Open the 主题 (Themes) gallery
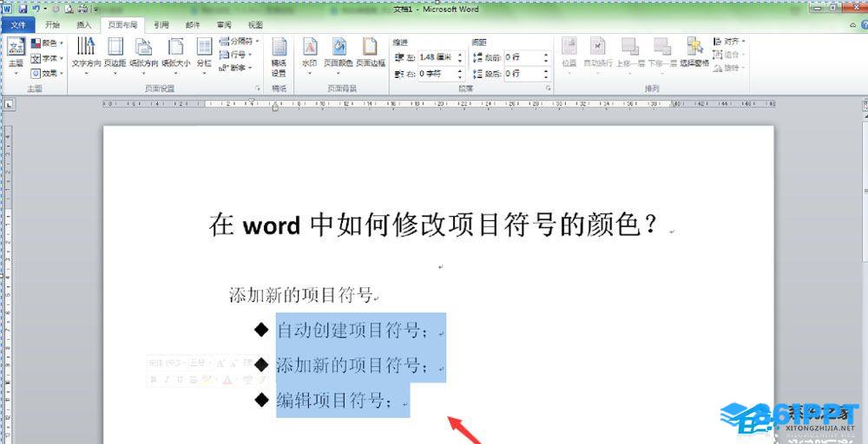The image size is (868, 444). click(16, 56)
